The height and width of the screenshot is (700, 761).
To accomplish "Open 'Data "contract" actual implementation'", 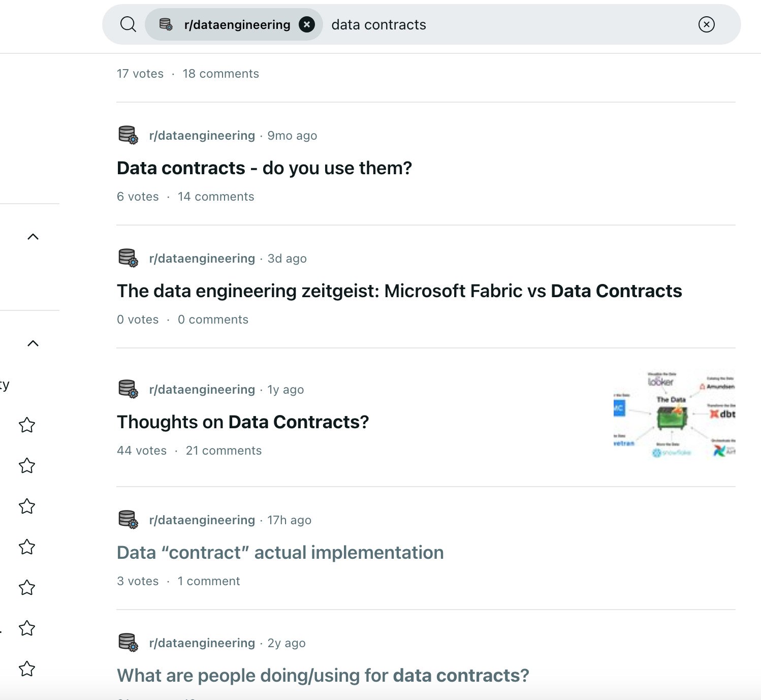I will coord(280,552).
